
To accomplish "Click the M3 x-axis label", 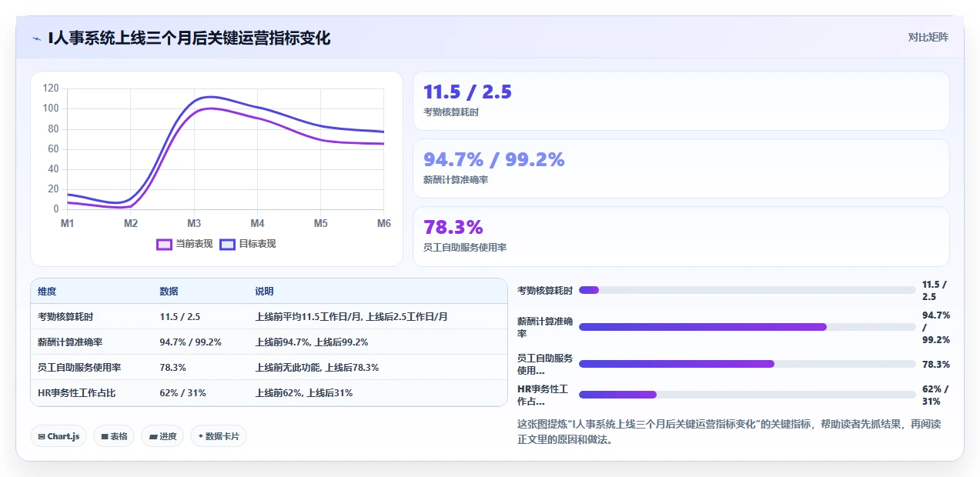I will tap(194, 223).
